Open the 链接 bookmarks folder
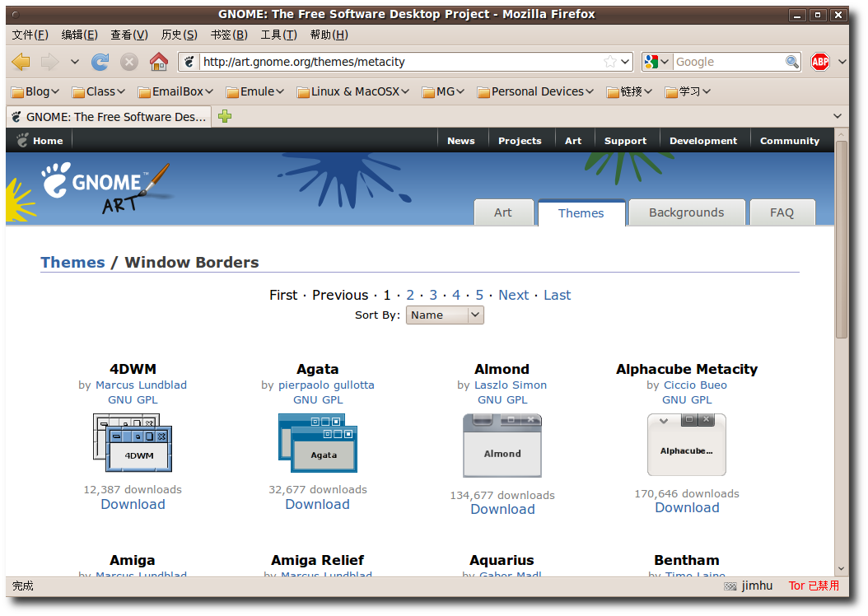 [x=629, y=91]
